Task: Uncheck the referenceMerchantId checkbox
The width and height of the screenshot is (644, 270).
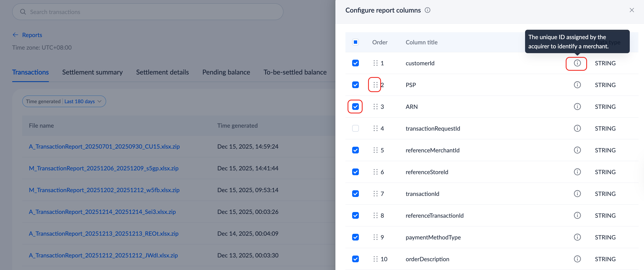Action: pos(355,150)
